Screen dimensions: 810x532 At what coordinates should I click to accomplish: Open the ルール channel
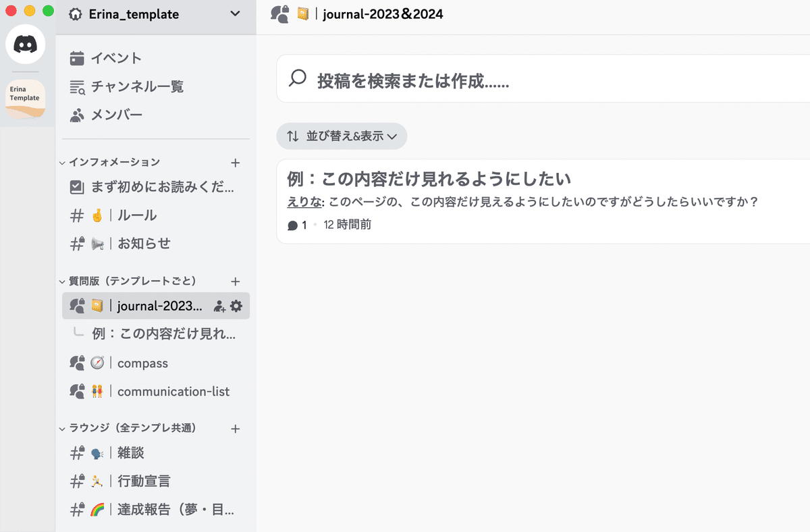137,215
